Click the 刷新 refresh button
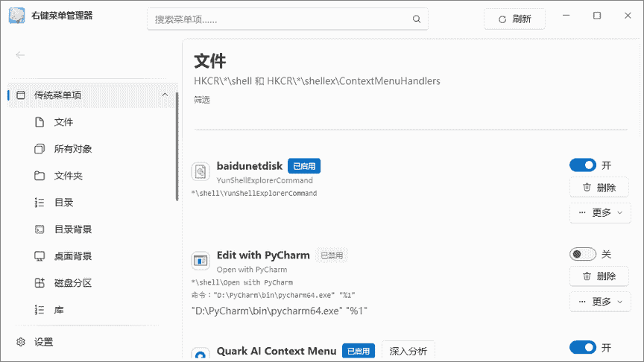This screenshot has height=362, width=644. coord(514,19)
